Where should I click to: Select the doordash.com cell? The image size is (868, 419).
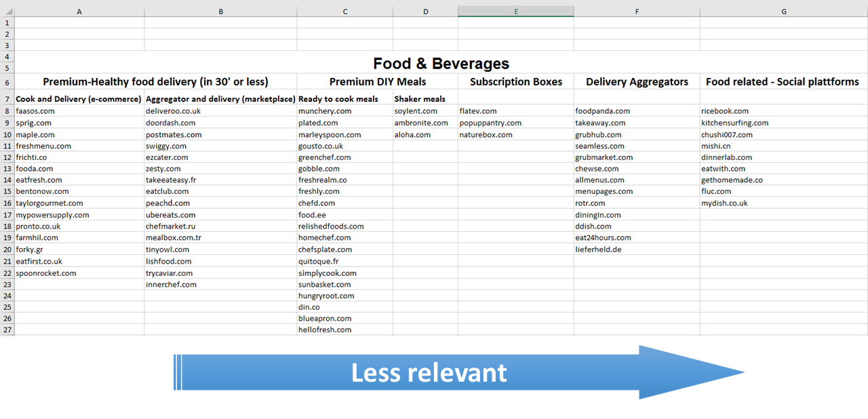tap(220, 123)
